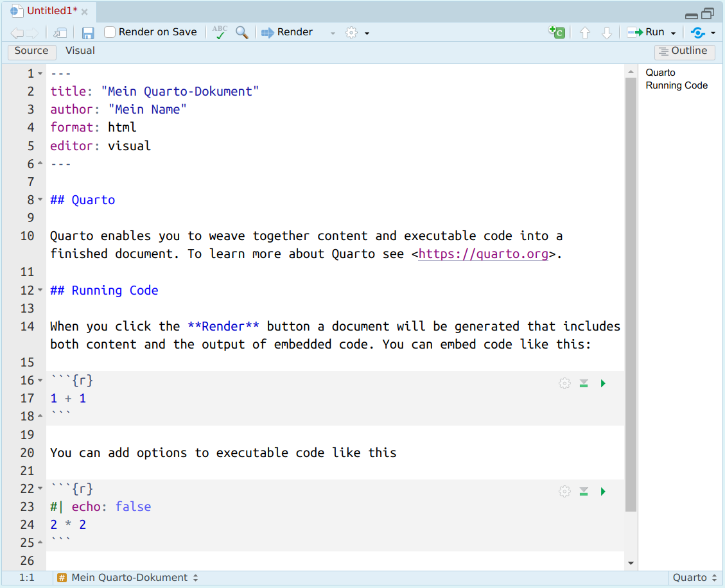Open Find/Replace magnifier

click(x=242, y=32)
